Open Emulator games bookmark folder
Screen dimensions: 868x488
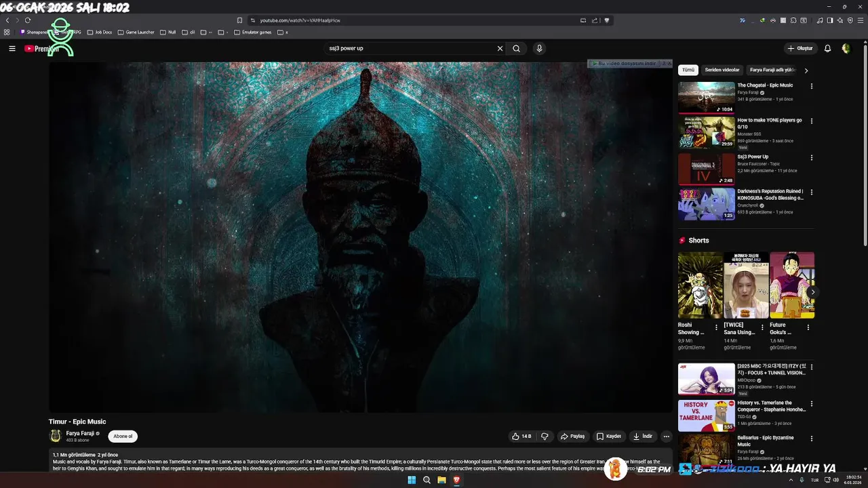click(x=252, y=32)
